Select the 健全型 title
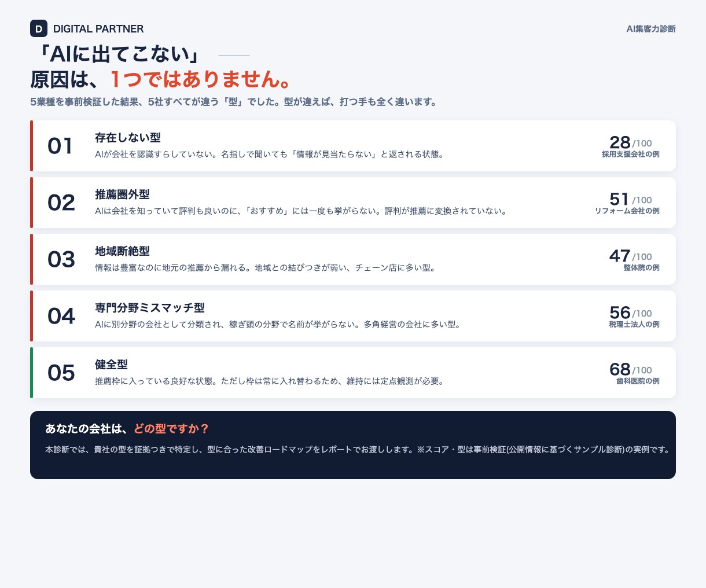706x588 pixels. point(111,365)
